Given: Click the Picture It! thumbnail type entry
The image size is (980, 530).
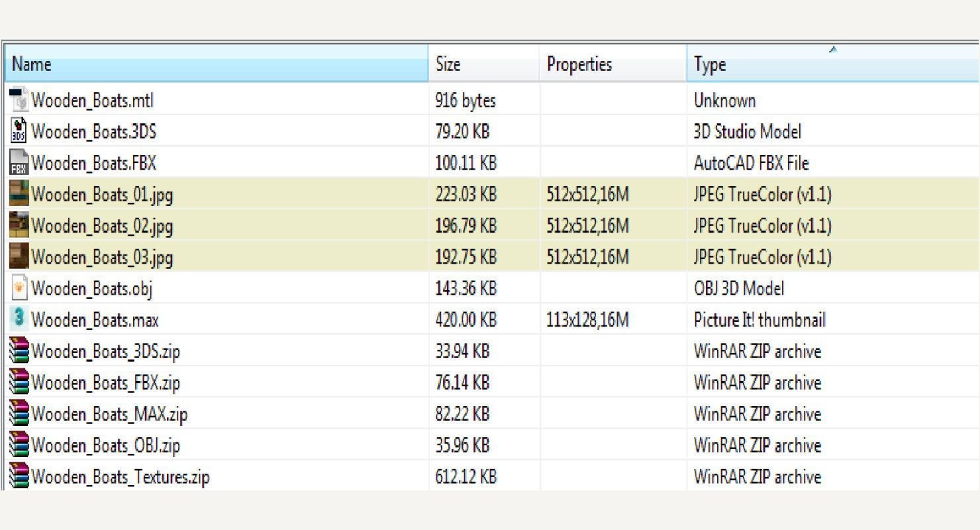Looking at the screenshot, I should coord(759,320).
